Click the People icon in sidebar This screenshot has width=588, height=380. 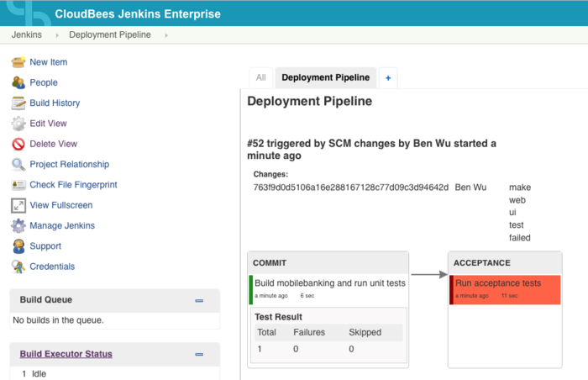pos(18,82)
